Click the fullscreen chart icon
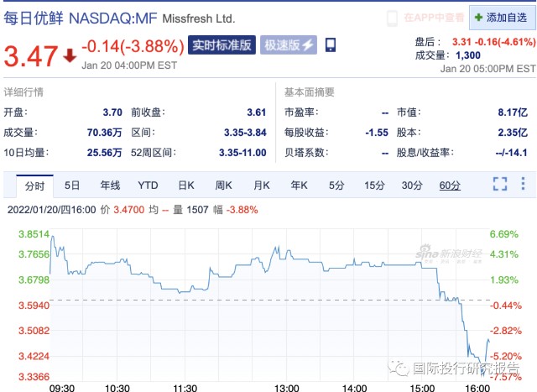 [500, 184]
